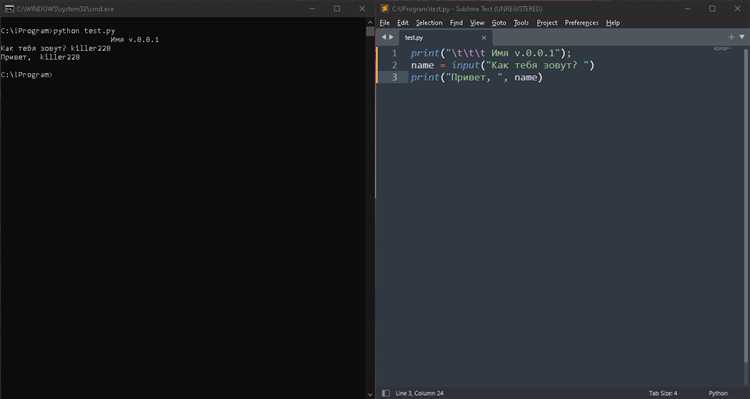Minimize the Sublime Text window

pyautogui.click(x=687, y=9)
